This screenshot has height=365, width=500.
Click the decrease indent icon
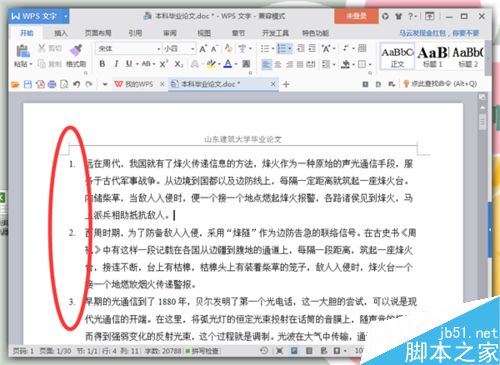pyautogui.click(x=301, y=49)
